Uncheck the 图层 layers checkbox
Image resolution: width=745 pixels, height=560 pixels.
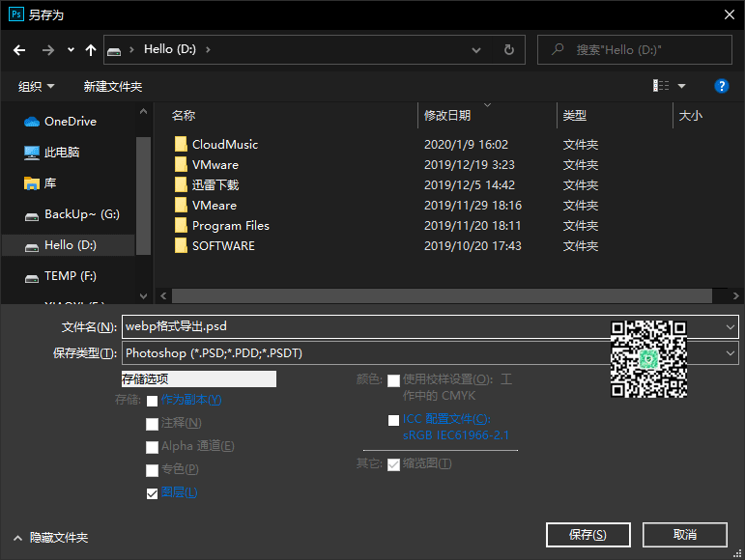152,493
